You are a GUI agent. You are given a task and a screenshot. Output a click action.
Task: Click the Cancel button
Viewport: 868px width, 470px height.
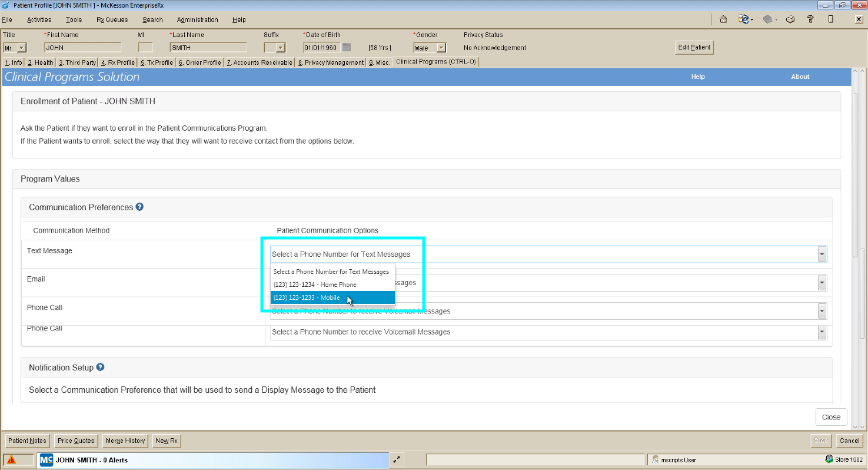tap(850, 441)
